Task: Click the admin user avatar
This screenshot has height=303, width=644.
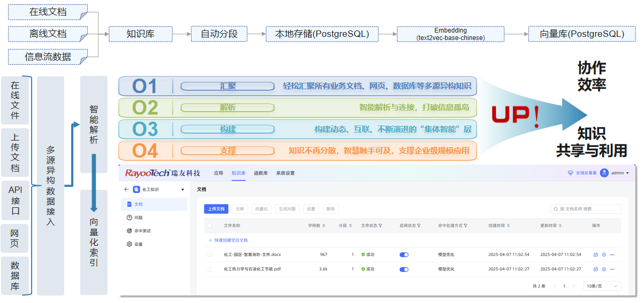Action: coord(604,173)
